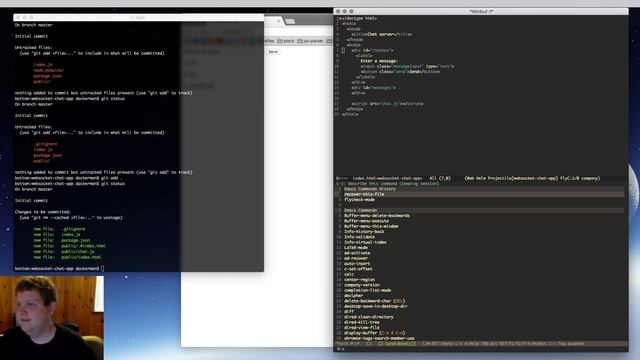The width and height of the screenshot is (640, 360).
Task: Click the last terminal prompt line
Action: point(59,269)
